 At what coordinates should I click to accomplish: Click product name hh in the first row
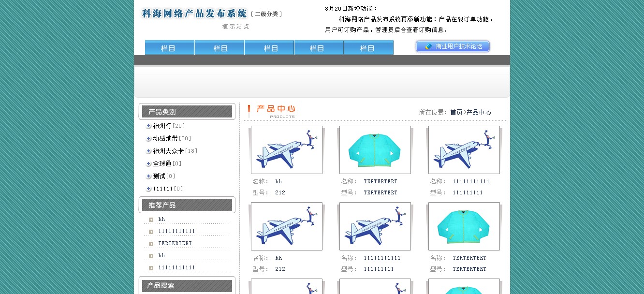click(278, 182)
